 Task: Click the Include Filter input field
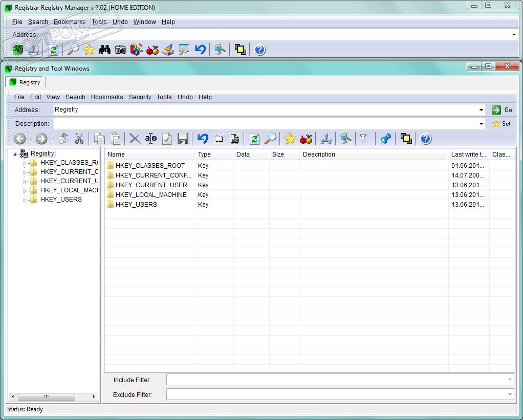pos(336,380)
